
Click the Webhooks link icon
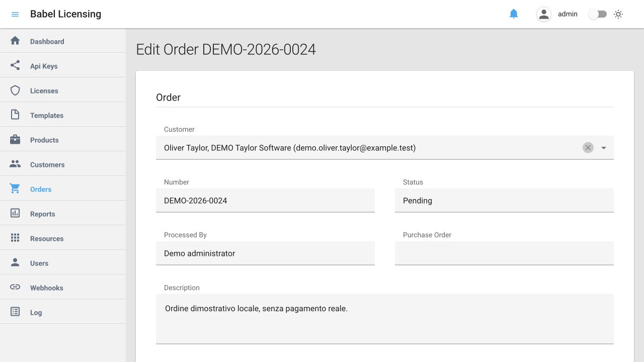[15, 287]
